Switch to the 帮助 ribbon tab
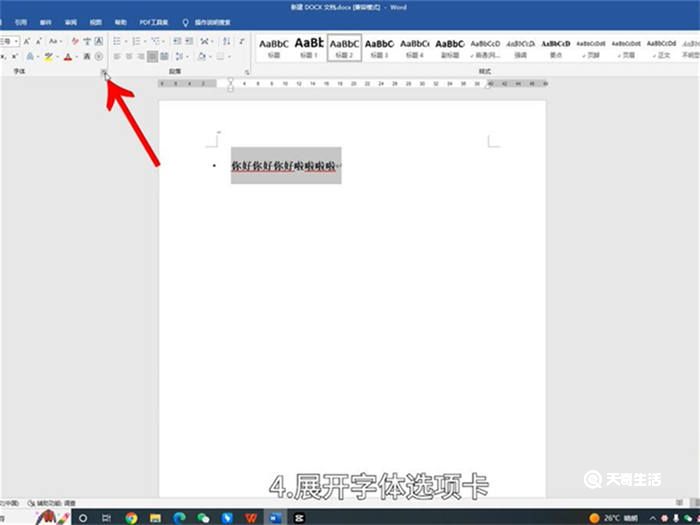Screen dimensions: 700x525 [121, 22]
